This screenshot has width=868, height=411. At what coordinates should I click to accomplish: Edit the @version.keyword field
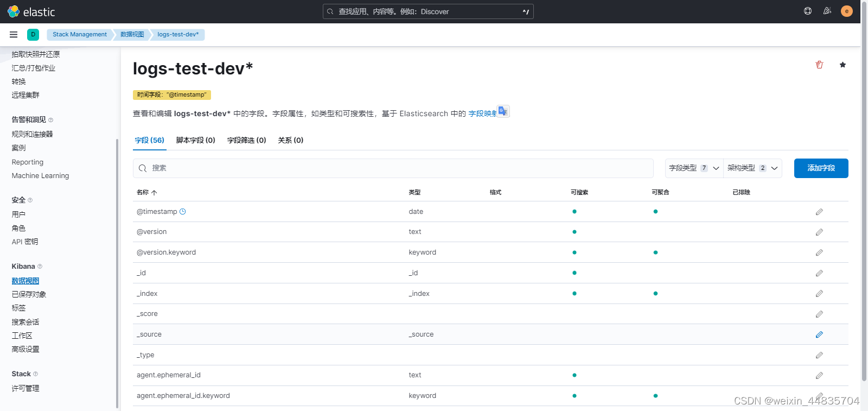819,252
